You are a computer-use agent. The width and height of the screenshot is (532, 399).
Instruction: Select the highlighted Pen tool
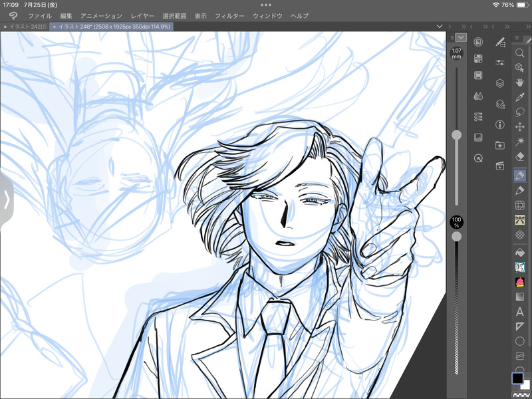pos(519,175)
